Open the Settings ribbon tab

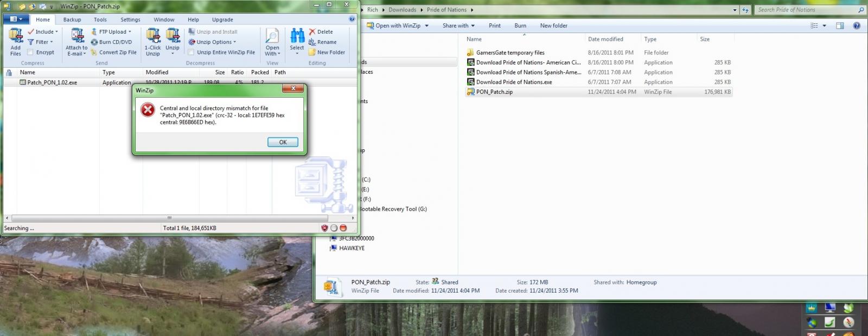coord(130,20)
